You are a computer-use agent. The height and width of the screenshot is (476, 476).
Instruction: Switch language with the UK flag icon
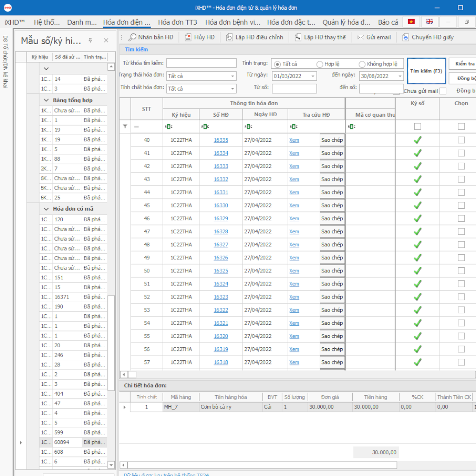(430, 22)
